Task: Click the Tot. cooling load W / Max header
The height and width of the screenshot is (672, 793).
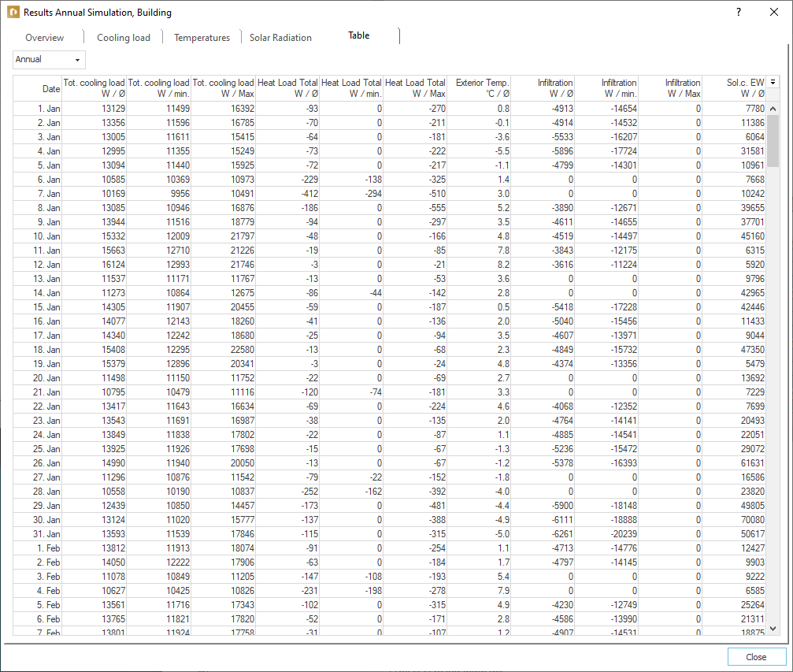Action: 223,88
